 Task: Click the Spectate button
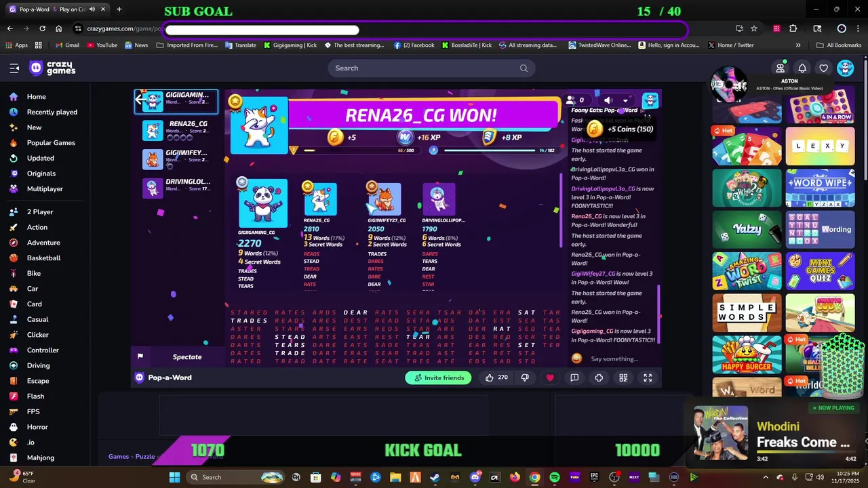pyautogui.click(x=187, y=357)
